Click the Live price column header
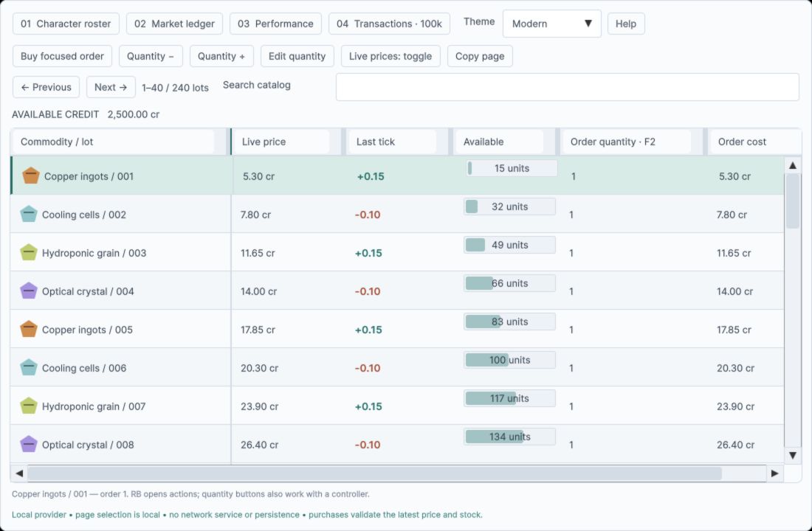812x531 pixels. 282,142
